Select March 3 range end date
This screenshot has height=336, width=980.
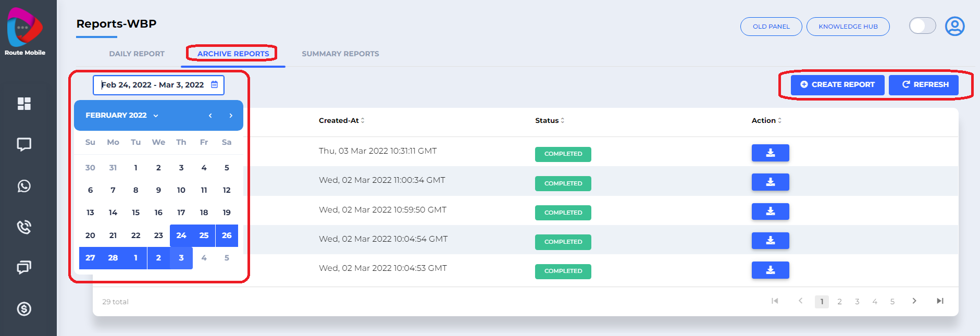point(181,258)
